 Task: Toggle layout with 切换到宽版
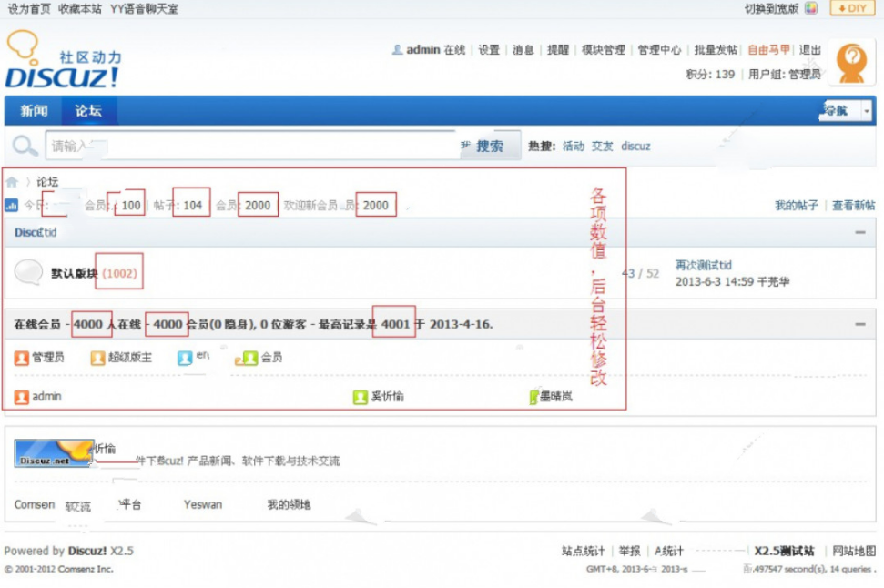point(771,8)
